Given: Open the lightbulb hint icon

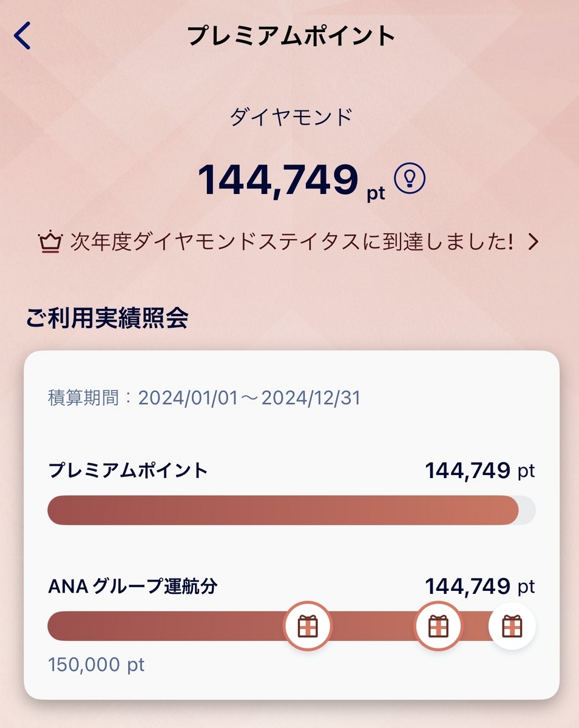Looking at the screenshot, I should [410, 177].
